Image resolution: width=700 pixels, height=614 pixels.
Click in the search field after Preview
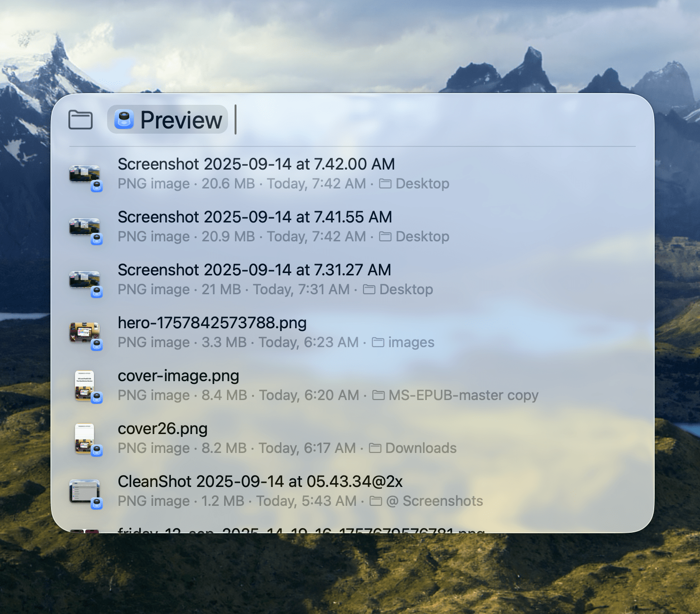434,119
